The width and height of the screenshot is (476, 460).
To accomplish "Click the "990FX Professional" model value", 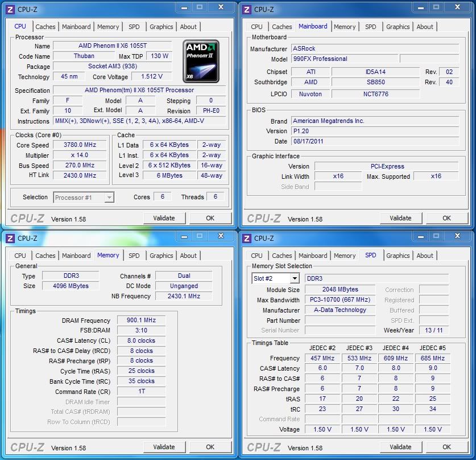I will (345, 59).
